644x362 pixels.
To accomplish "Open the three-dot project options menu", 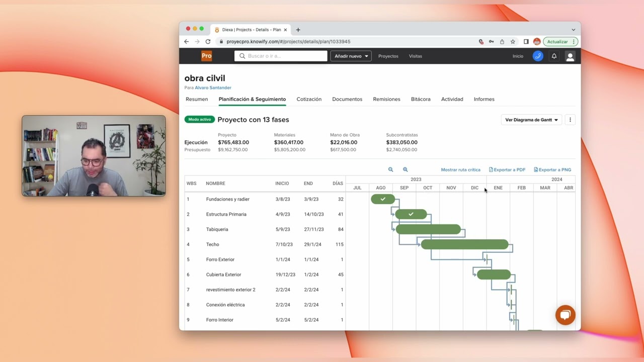I will (570, 120).
